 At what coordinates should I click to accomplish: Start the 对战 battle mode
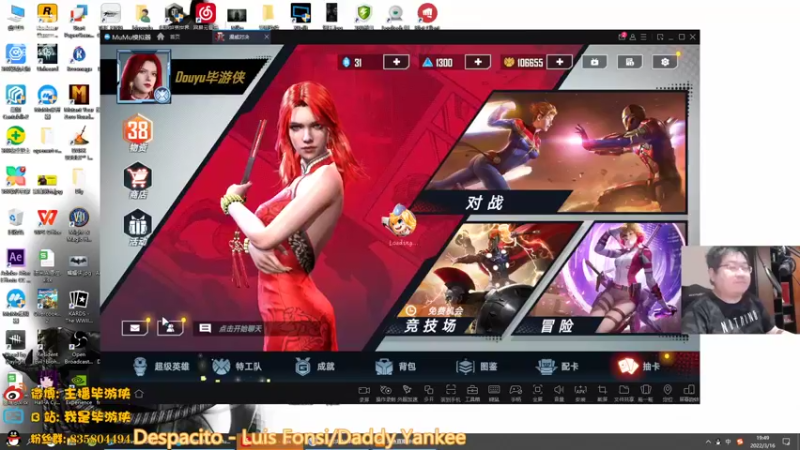(x=554, y=153)
